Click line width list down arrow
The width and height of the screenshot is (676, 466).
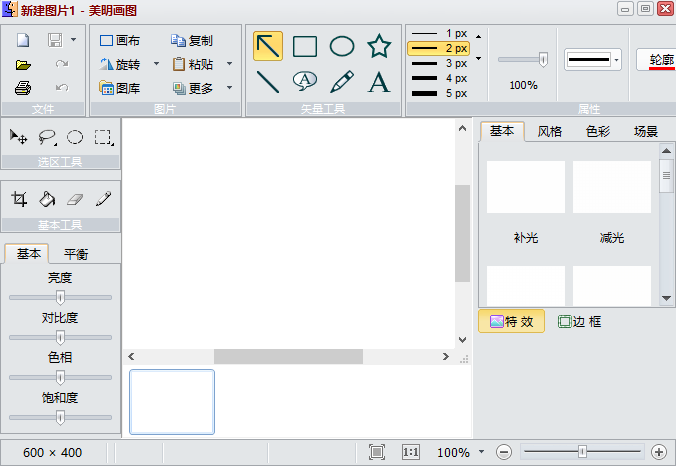coord(479,58)
